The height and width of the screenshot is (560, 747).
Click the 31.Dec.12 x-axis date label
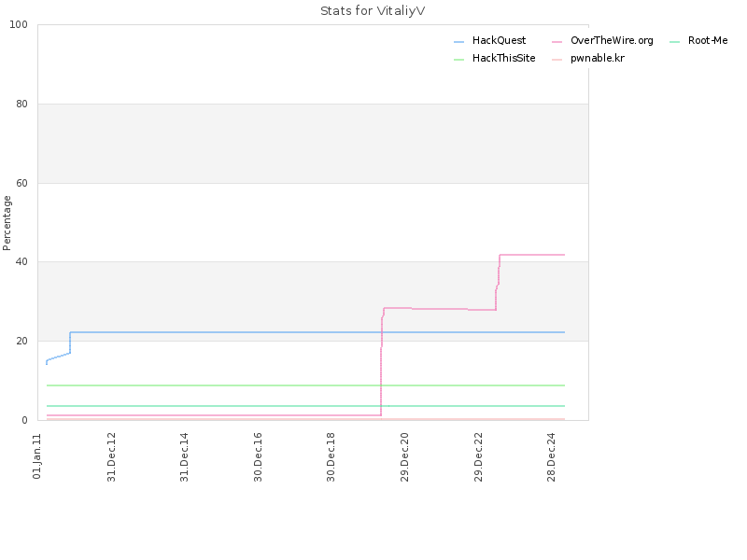(111, 457)
